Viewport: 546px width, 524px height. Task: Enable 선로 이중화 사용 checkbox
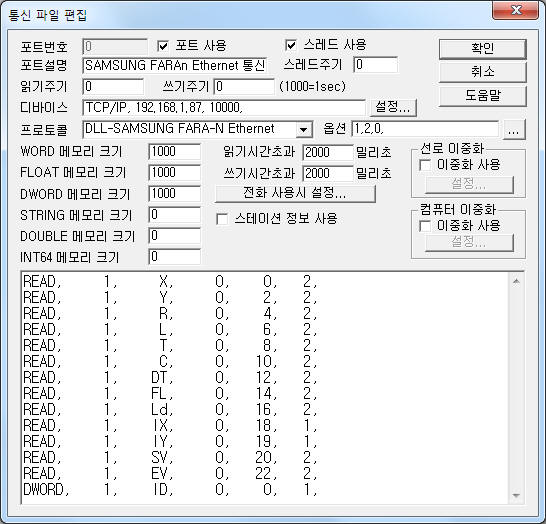coord(425,165)
